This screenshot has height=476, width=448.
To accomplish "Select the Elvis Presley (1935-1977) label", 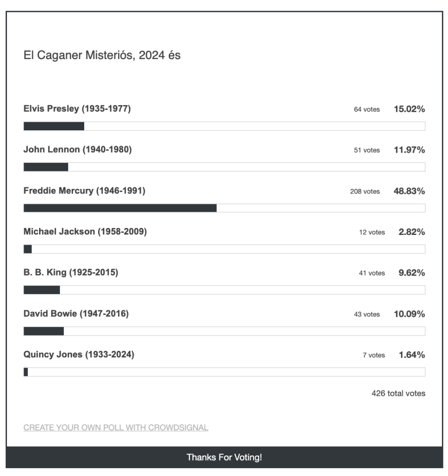I will tap(77, 109).
